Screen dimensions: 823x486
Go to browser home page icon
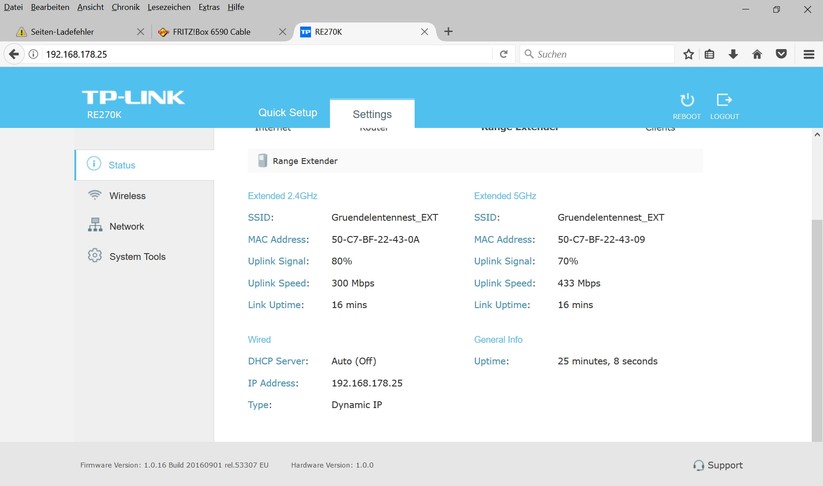click(x=757, y=54)
